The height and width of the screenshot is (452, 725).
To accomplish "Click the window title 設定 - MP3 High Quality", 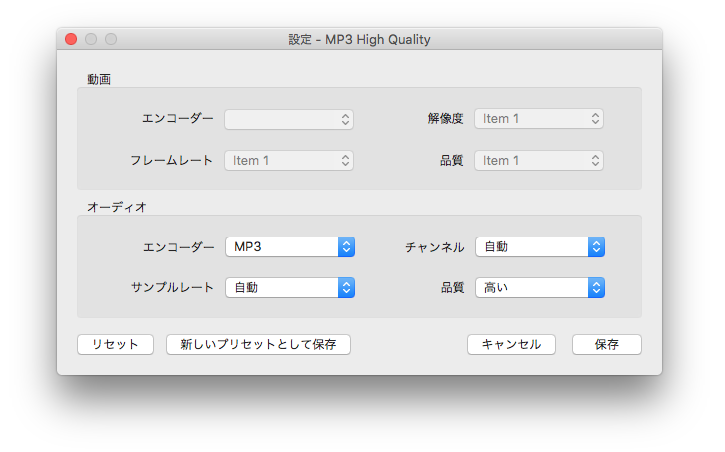I will tap(359, 40).
